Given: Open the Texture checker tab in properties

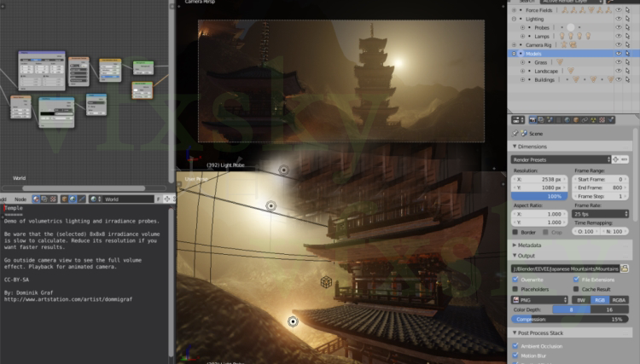Looking at the screenshot, I should coord(602,120).
